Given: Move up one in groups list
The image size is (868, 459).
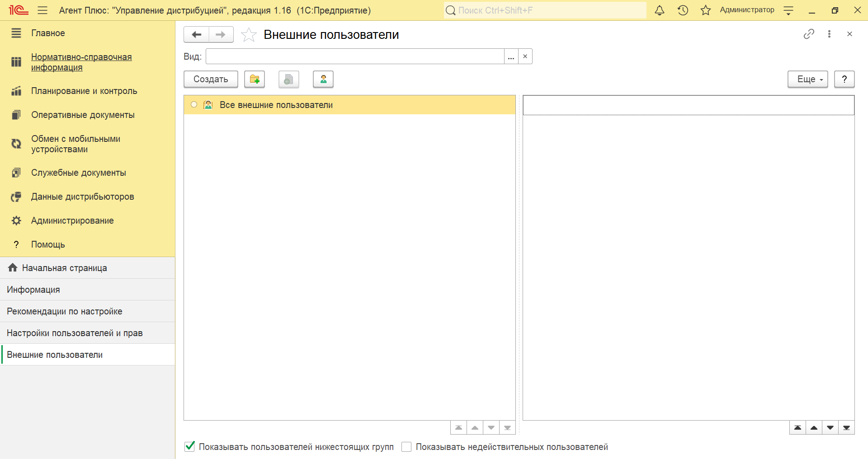Looking at the screenshot, I should click(475, 427).
